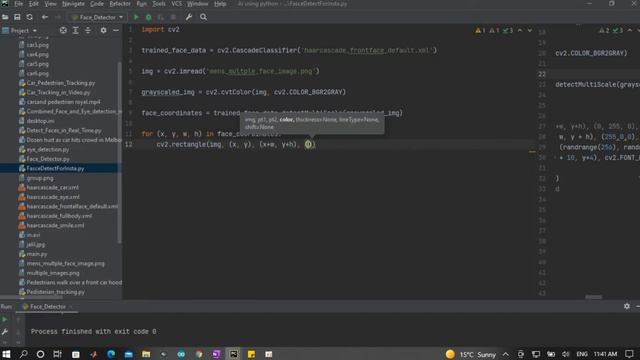Select haarcascade_fullbody.xml file
This screenshot has width=640, height=360.
59,216
